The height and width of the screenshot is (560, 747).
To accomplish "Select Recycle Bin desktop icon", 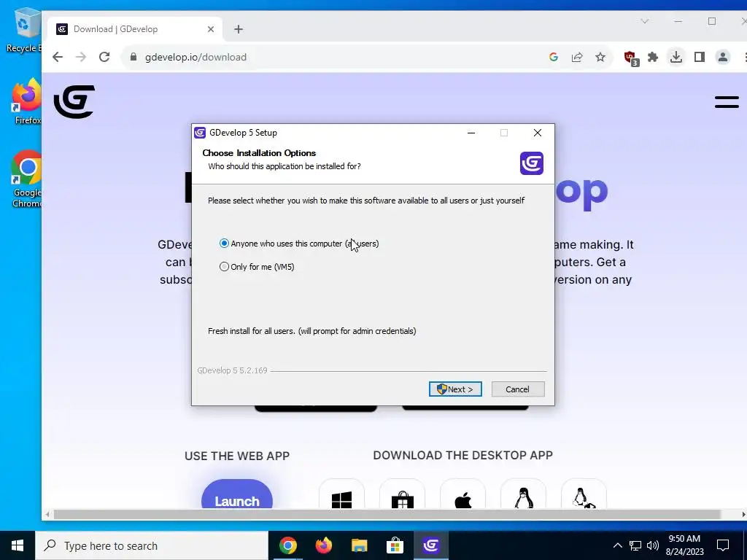I will pyautogui.click(x=24, y=31).
